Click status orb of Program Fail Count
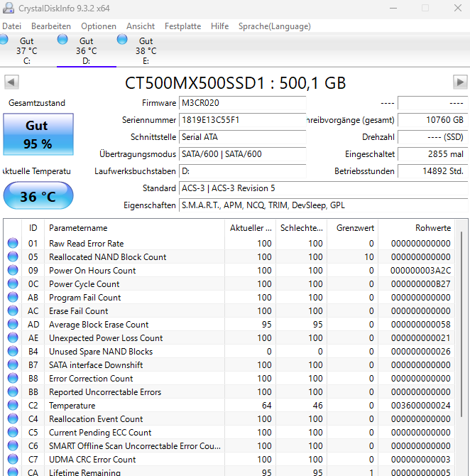 (x=13, y=297)
